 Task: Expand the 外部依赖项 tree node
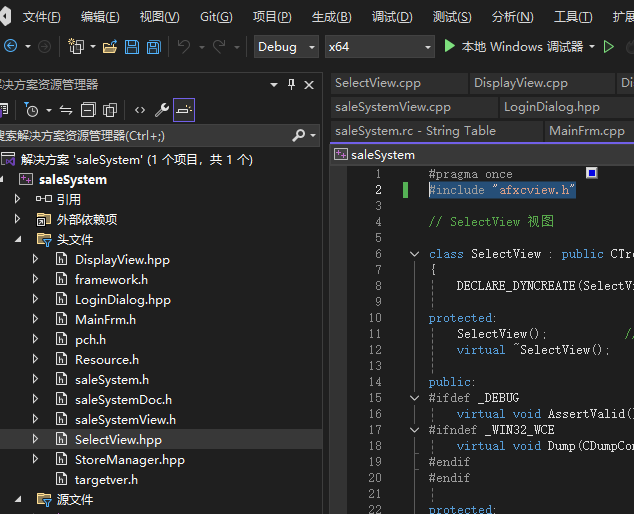click(17, 219)
